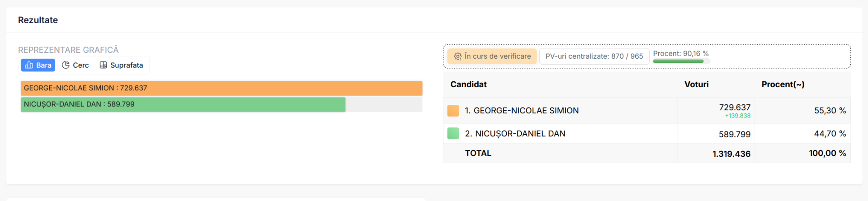
Task: Click the În curs de verificare status badge
Action: pos(492,56)
